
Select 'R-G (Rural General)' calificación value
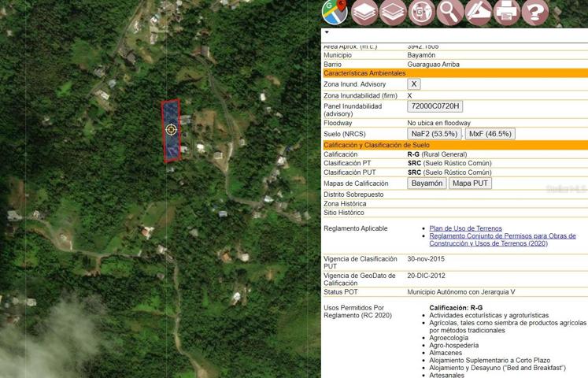point(437,154)
